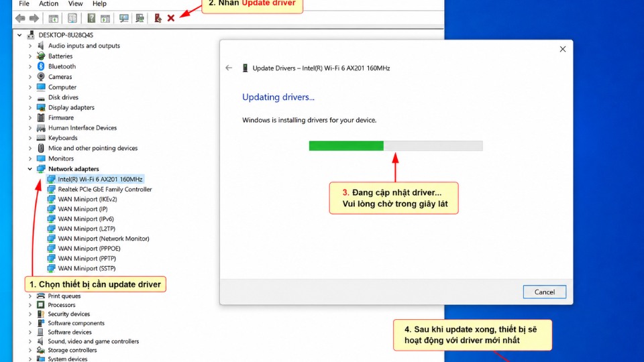Click the Cameras category icon
The height and width of the screenshot is (362, 644).
click(x=41, y=76)
